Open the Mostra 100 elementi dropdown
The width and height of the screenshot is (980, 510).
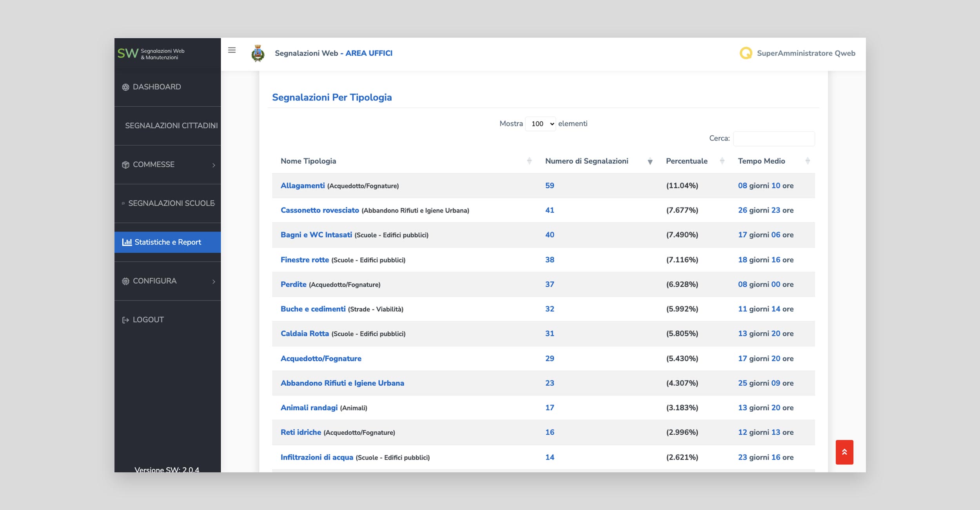pos(540,124)
